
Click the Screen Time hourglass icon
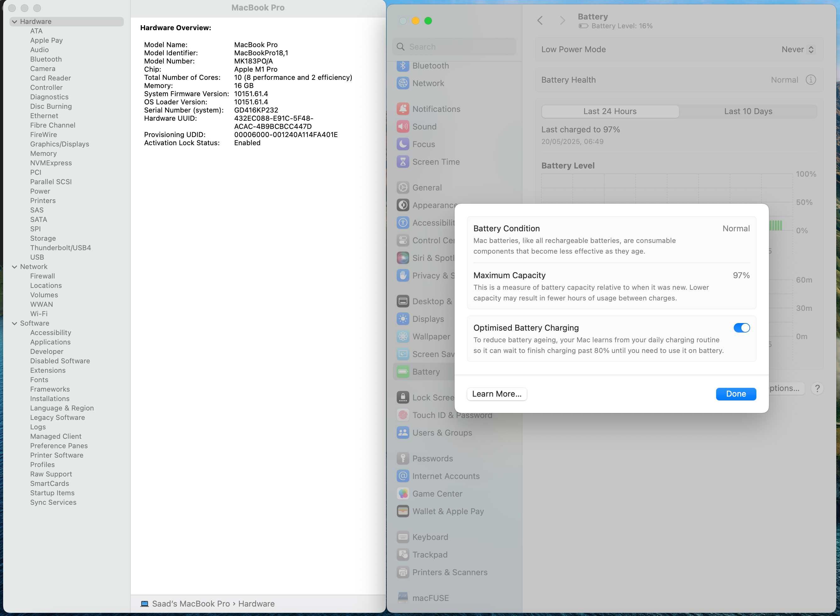[x=403, y=162]
